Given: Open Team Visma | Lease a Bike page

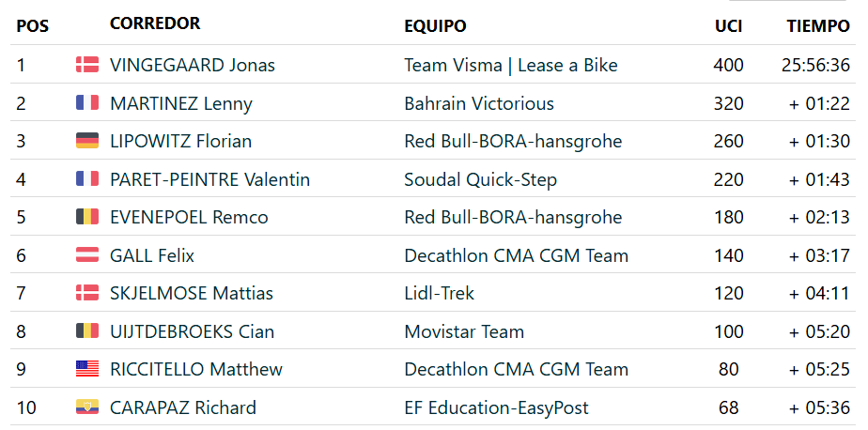Looking at the screenshot, I should click(x=511, y=65).
